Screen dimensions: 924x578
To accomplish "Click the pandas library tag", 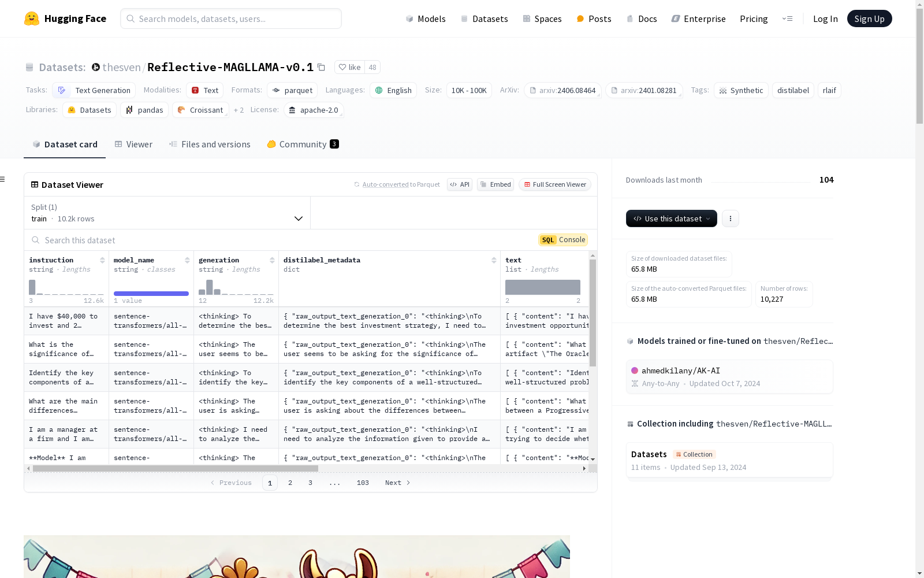I will [144, 110].
